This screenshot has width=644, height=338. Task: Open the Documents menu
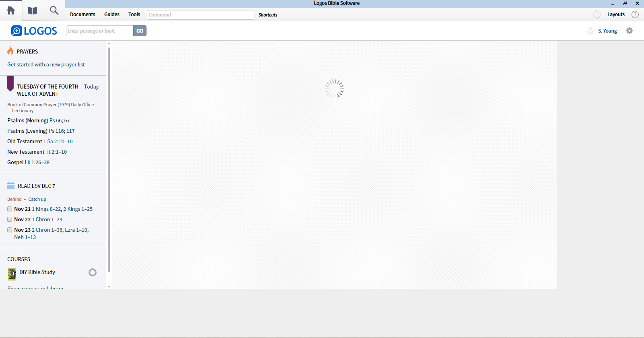click(x=83, y=14)
